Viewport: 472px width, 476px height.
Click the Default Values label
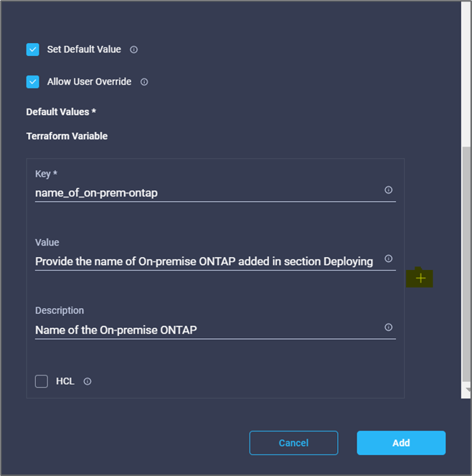[x=61, y=112]
